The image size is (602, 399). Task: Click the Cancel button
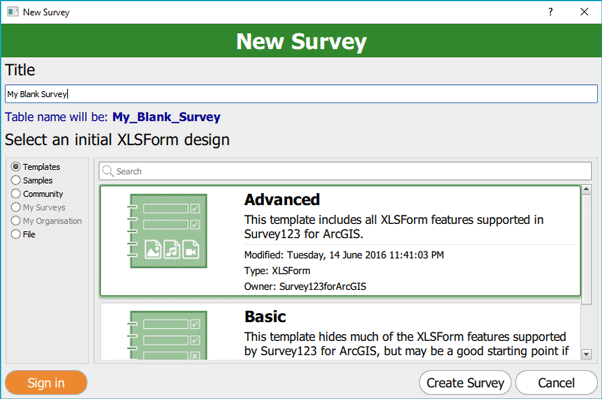point(556,382)
